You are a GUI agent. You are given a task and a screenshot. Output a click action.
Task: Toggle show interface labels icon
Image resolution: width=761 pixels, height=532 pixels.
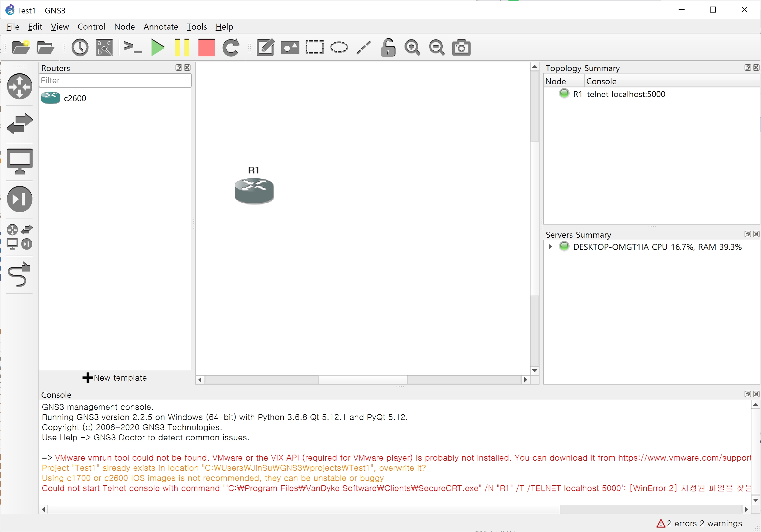coord(104,47)
